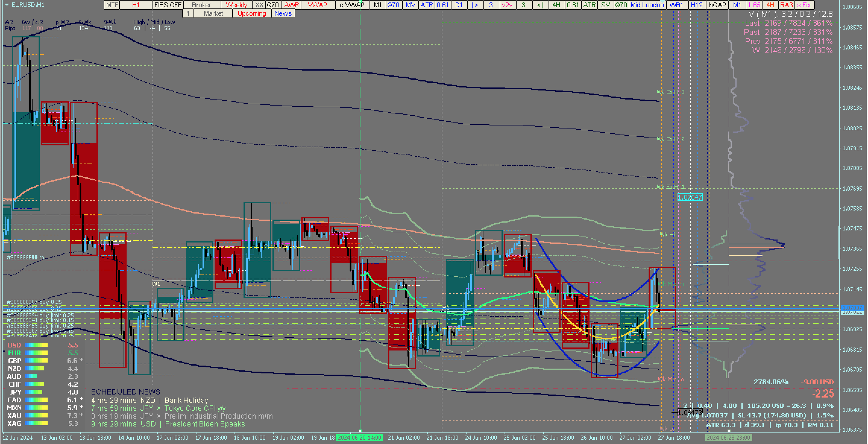The height and width of the screenshot is (444, 868).
Task: Switch to the Market tab
Action: point(213,14)
